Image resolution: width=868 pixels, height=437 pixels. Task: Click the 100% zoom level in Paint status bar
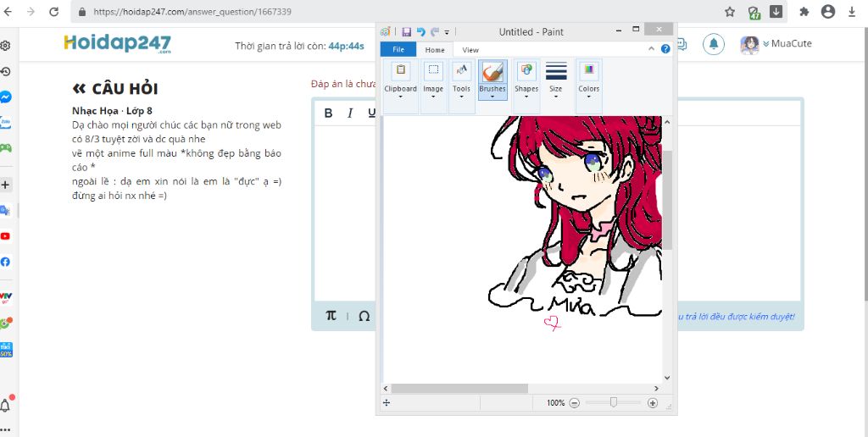556,403
